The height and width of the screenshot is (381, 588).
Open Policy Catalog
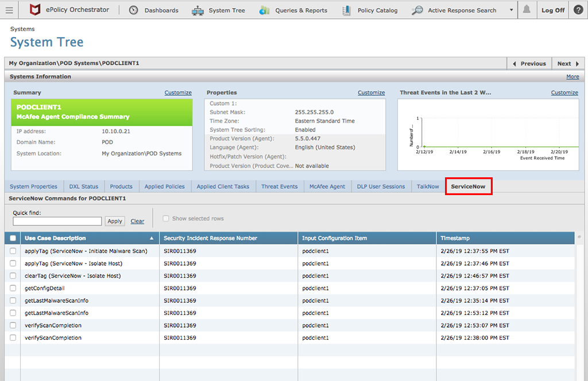(x=377, y=10)
